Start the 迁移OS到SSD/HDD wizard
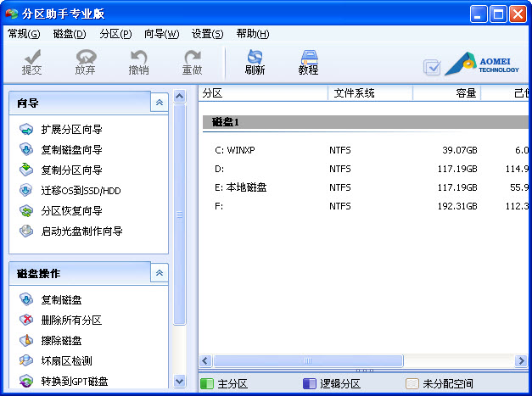The width and height of the screenshot is (532, 396). coord(81,191)
